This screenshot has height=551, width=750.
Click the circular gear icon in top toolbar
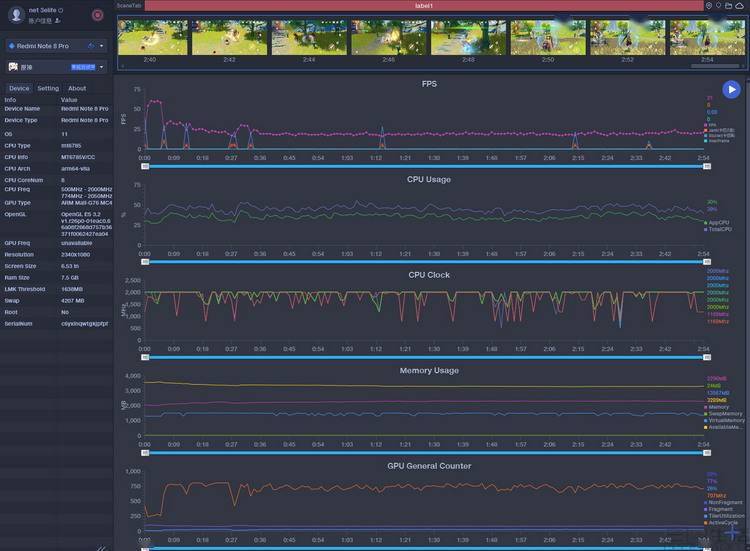pyautogui.click(x=709, y=6)
